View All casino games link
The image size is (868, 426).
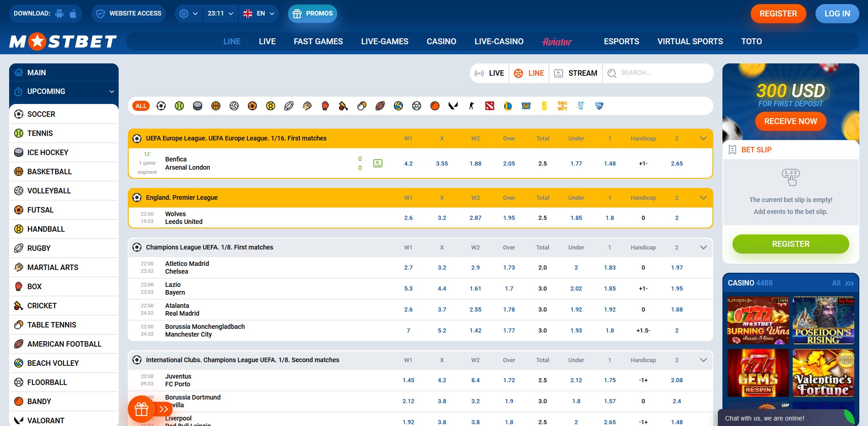(843, 283)
